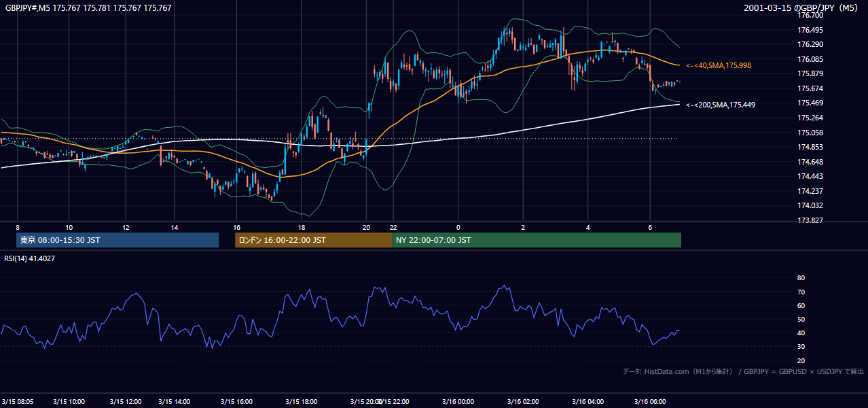Click the RSI axis level 30
The width and height of the screenshot is (868, 408).
801,347
